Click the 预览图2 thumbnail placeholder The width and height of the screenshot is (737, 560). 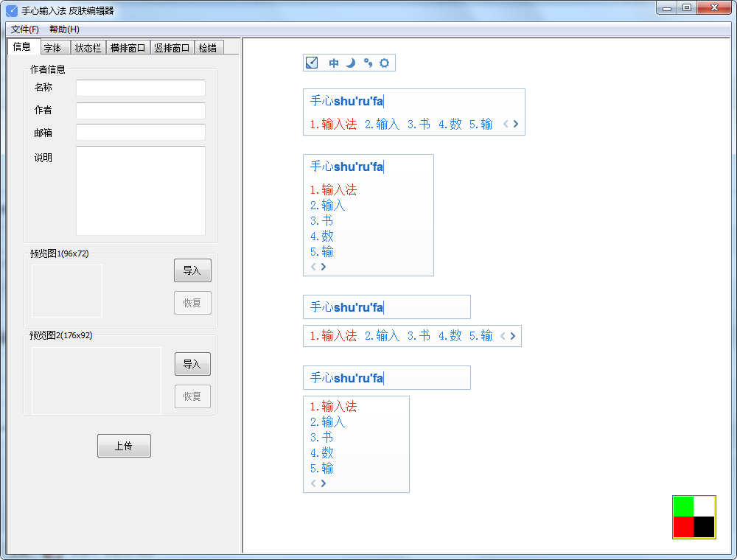point(97,381)
